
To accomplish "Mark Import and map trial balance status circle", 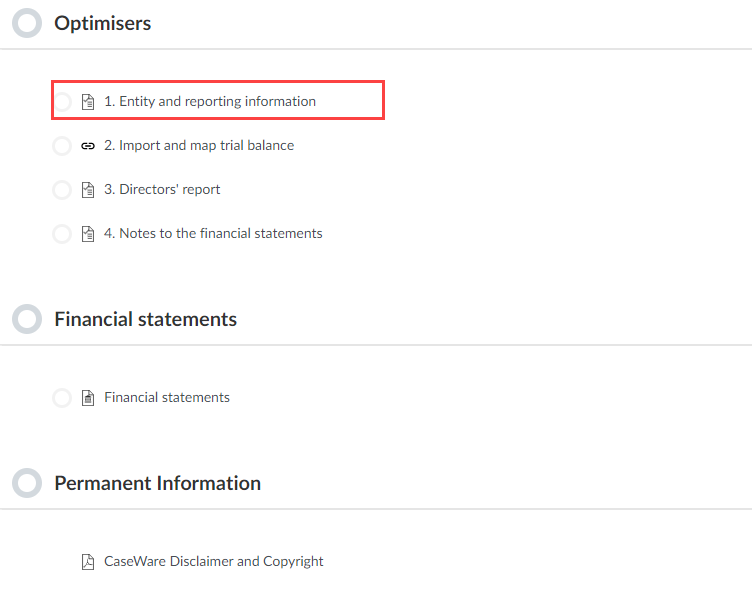I will pyautogui.click(x=62, y=146).
